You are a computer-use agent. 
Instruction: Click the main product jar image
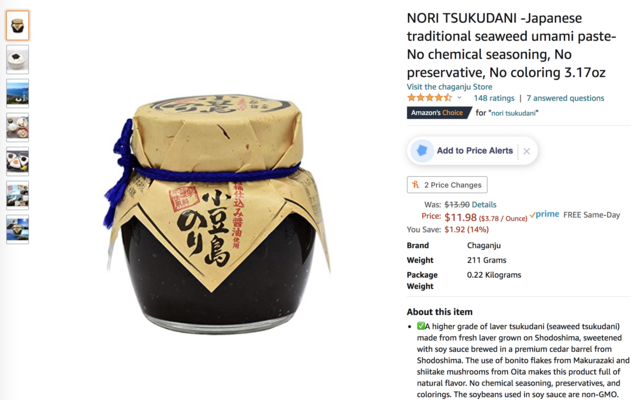(x=216, y=214)
